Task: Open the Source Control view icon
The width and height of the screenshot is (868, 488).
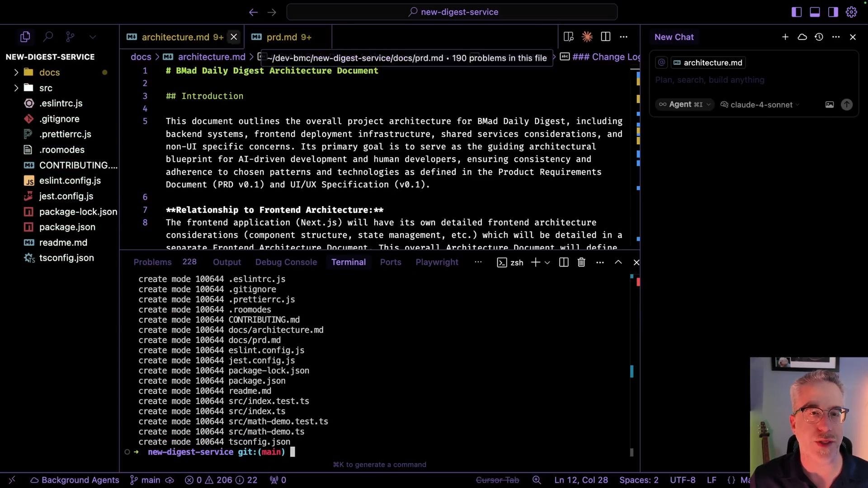Action: [x=70, y=37]
